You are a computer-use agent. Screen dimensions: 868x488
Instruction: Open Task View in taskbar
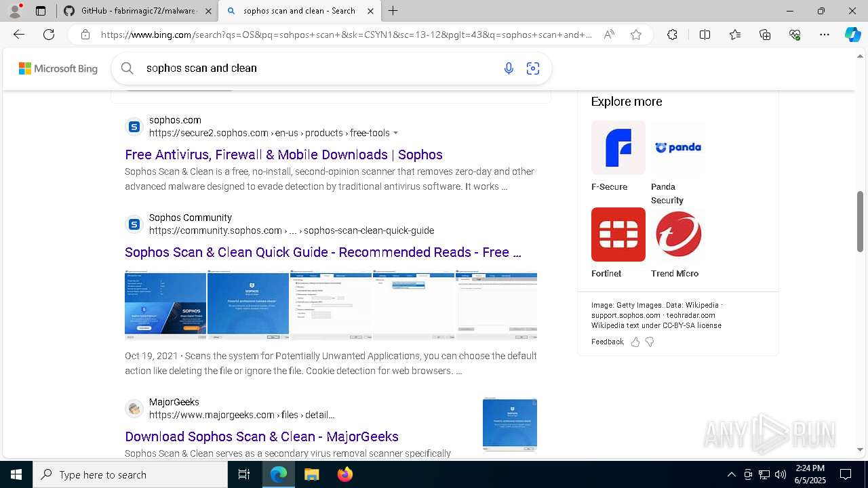click(244, 474)
